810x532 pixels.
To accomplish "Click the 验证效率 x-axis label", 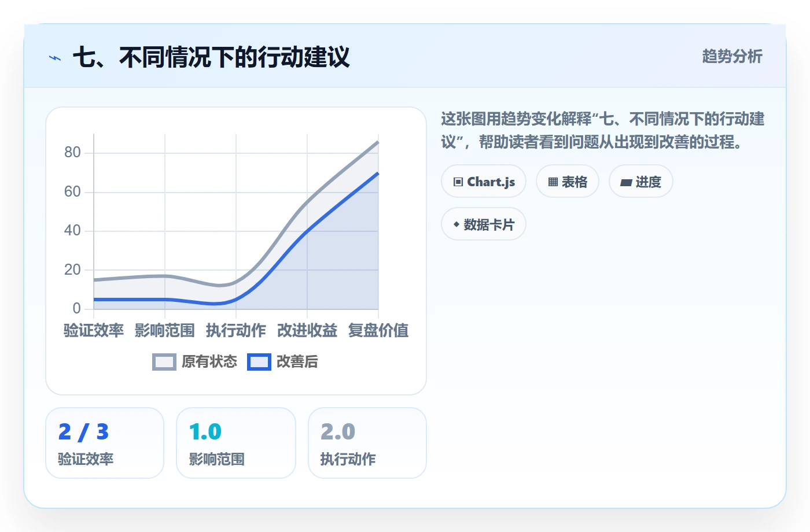I will 94,330.
